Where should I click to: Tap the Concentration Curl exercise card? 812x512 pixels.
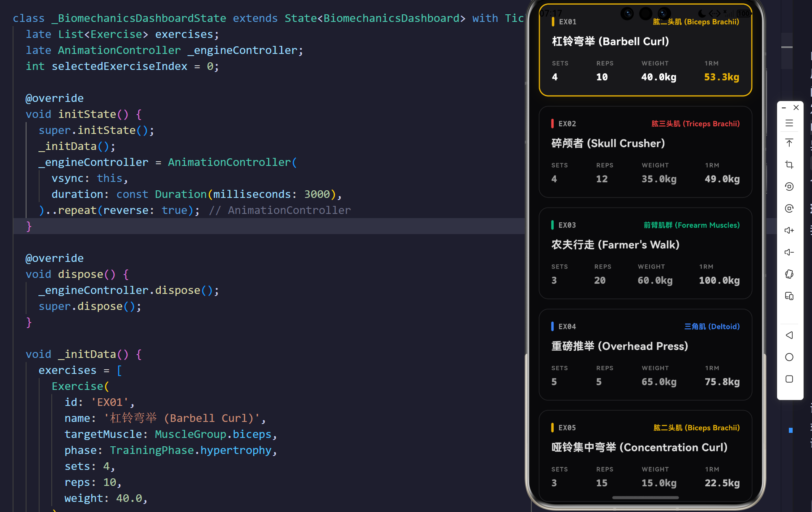(645, 456)
